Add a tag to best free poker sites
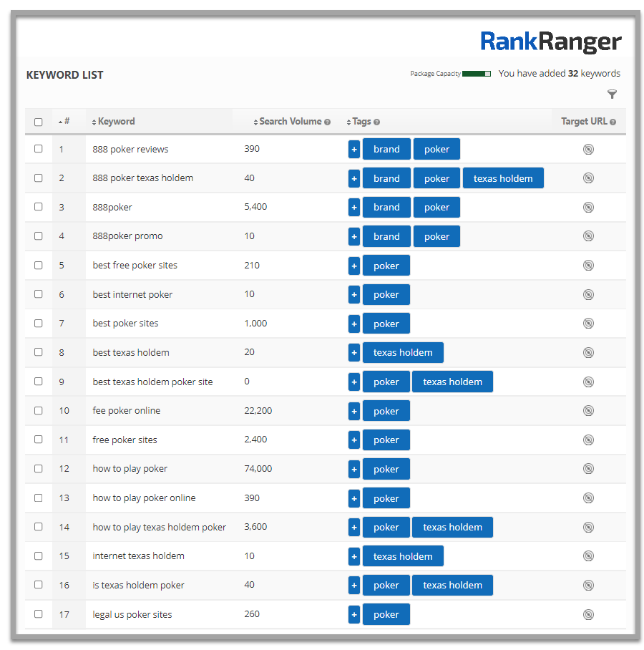This screenshot has height=650, width=644. (x=354, y=266)
